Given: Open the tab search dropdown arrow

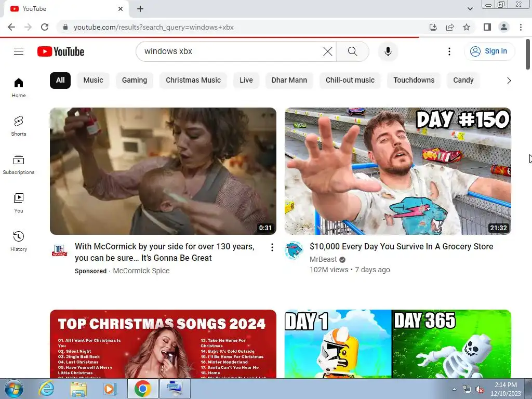Looking at the screenshot, I should click(470, 9).
